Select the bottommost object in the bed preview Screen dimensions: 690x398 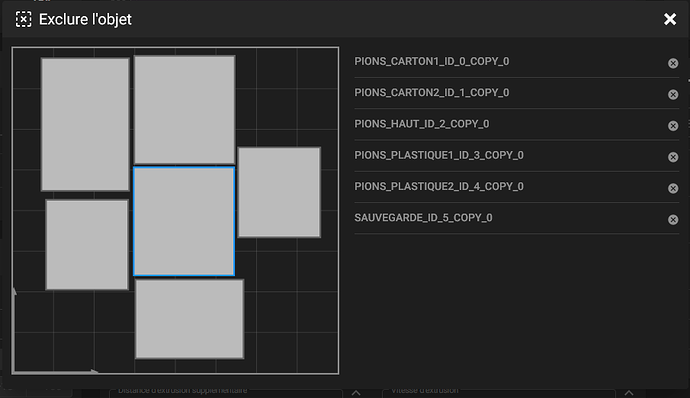point(189,319)
